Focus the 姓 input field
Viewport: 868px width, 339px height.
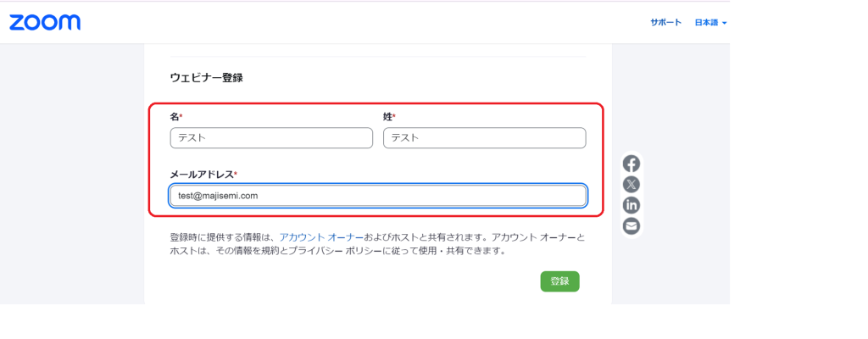(484, 138)
